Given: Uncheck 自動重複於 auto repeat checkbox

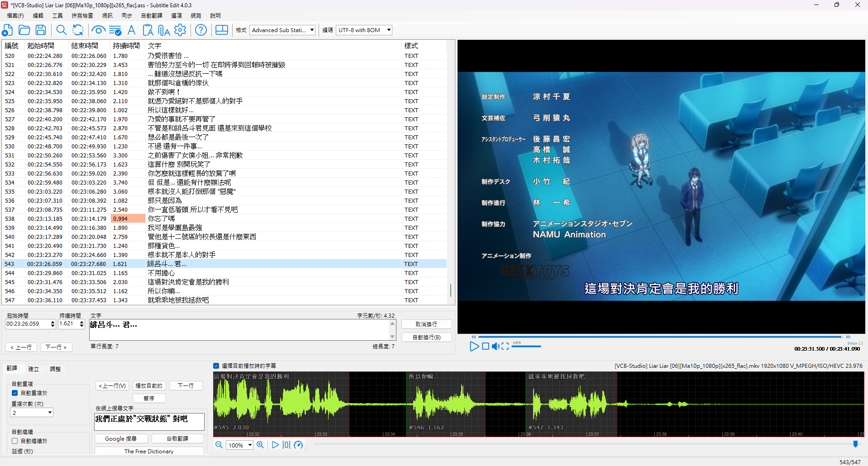Looking at the screenshot, I should [x=15, y=393].
